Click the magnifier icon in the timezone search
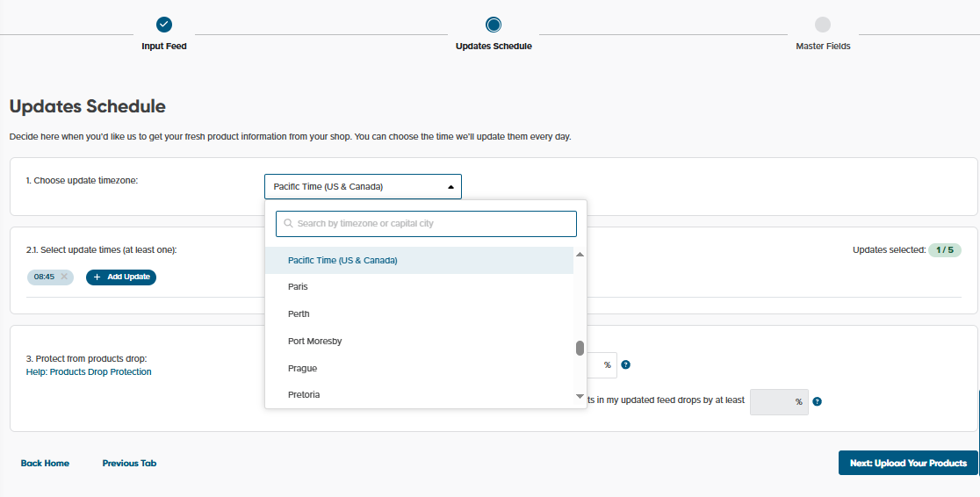 click(x=288, y=224)
